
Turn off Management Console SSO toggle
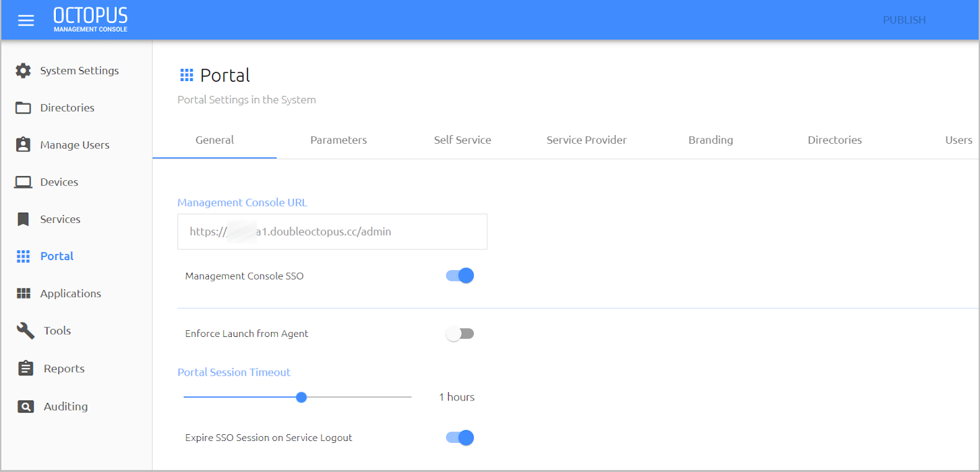point(460,276)
